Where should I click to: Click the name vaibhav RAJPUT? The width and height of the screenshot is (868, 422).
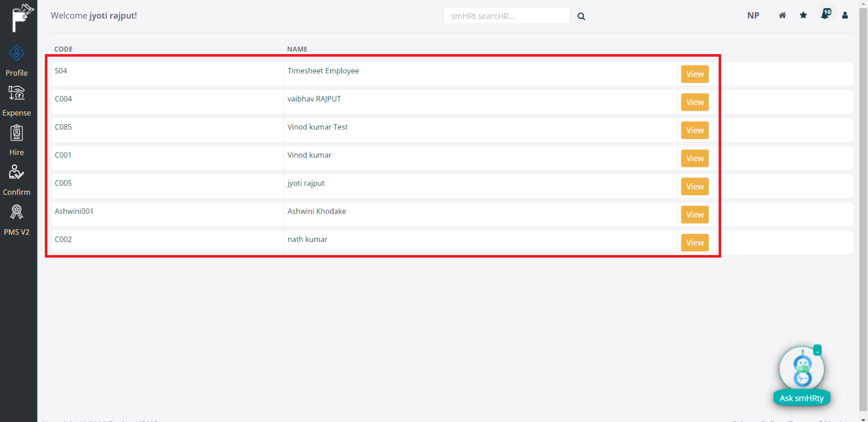(x=314, y=99)
